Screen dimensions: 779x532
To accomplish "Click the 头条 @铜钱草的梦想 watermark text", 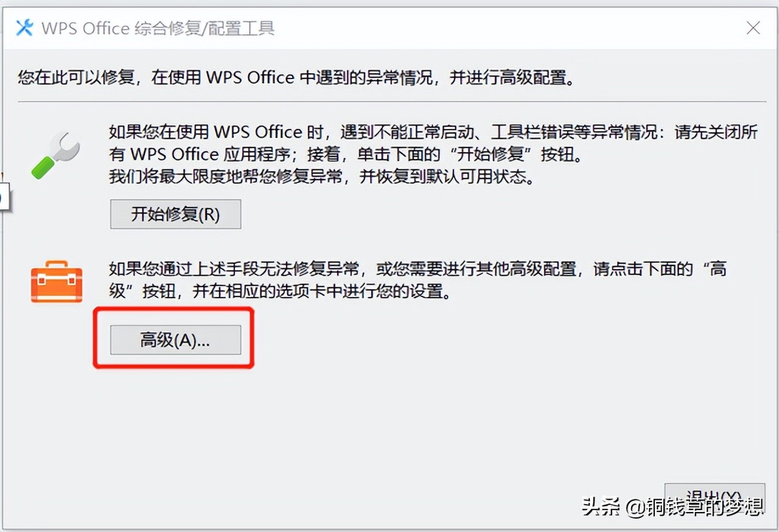I will 672,506.
